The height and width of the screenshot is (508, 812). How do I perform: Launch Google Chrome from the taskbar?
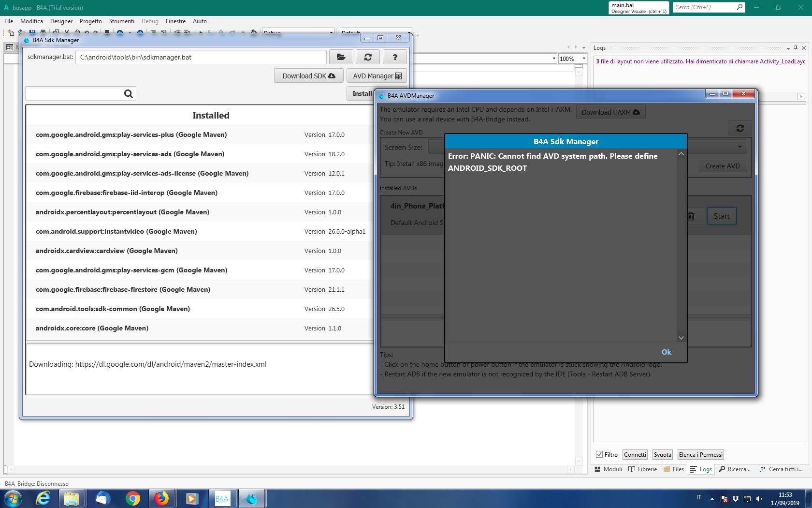132,498
